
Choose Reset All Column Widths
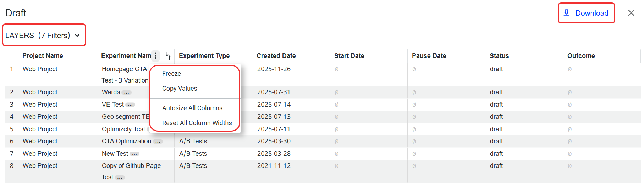pyautogui.click(x=197, y=123)
